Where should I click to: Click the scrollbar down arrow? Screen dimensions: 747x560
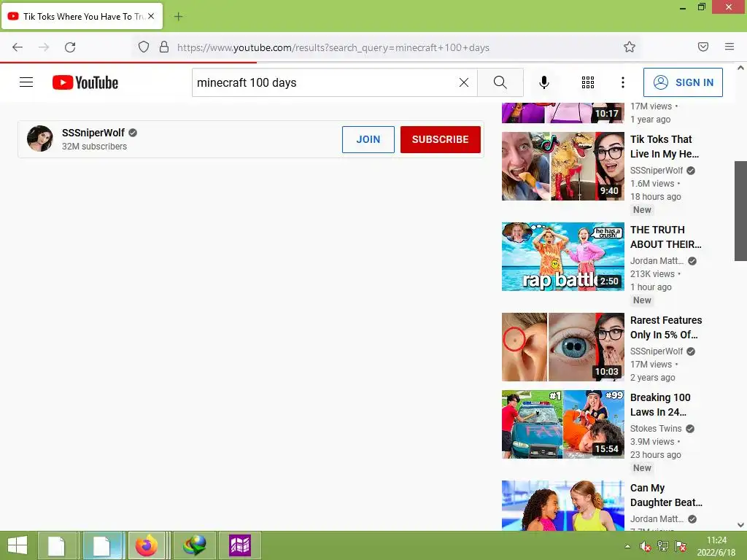[x=740, y=525]
